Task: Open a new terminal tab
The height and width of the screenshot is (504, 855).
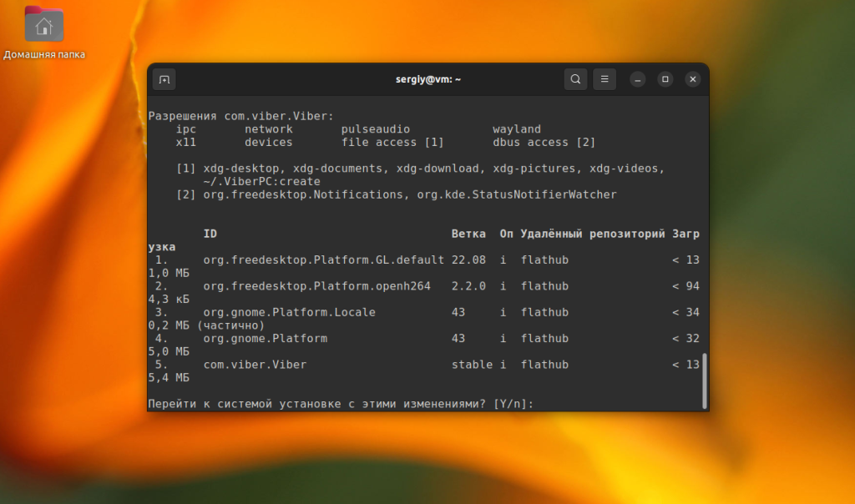Action: pyautogui.click(x=164, y=79)
